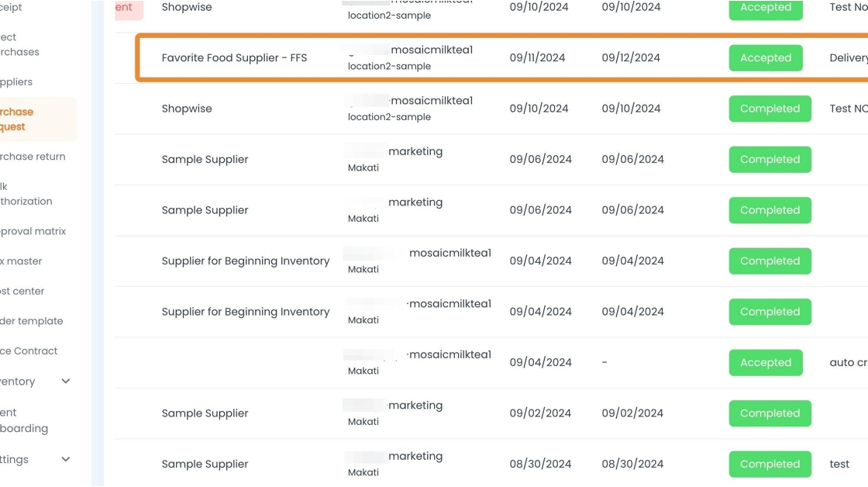Open Price Contract sidebar item
Screen dimensions: 868x487
[29, 351]
